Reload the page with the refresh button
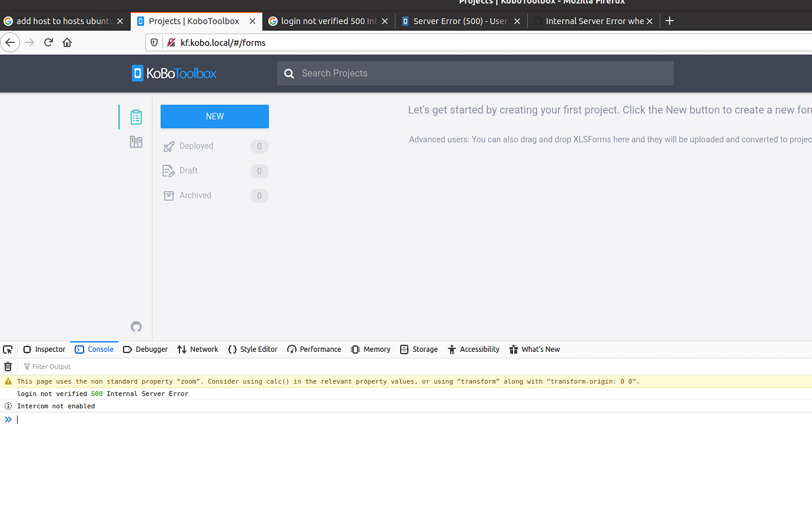 click(x=48, y=42)
